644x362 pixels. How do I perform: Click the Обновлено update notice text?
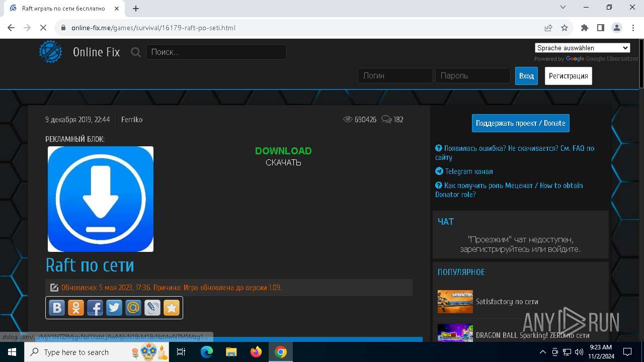172,288
